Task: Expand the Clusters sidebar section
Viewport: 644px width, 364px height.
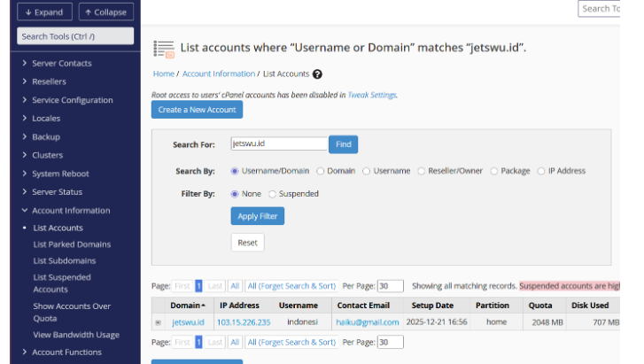Action: [48, 155]
